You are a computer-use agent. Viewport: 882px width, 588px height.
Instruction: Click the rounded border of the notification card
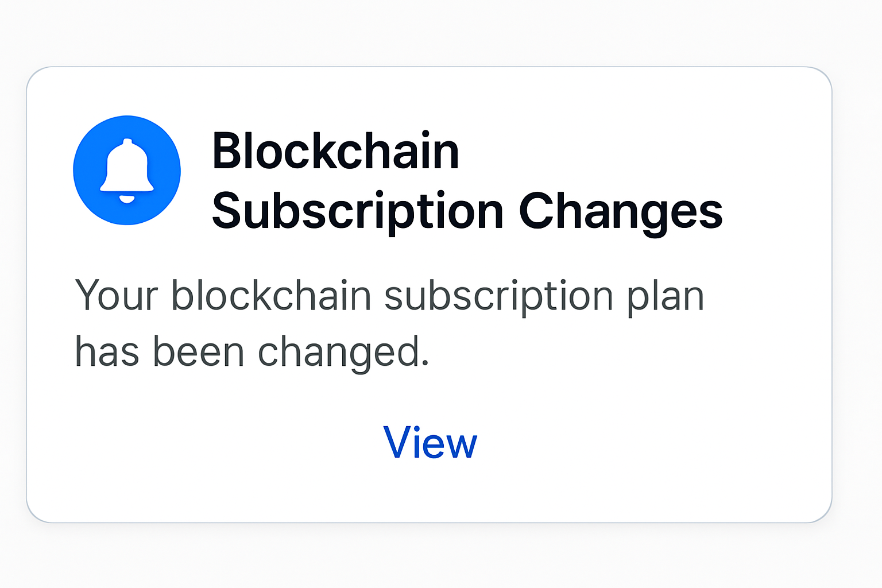point(431,521)
